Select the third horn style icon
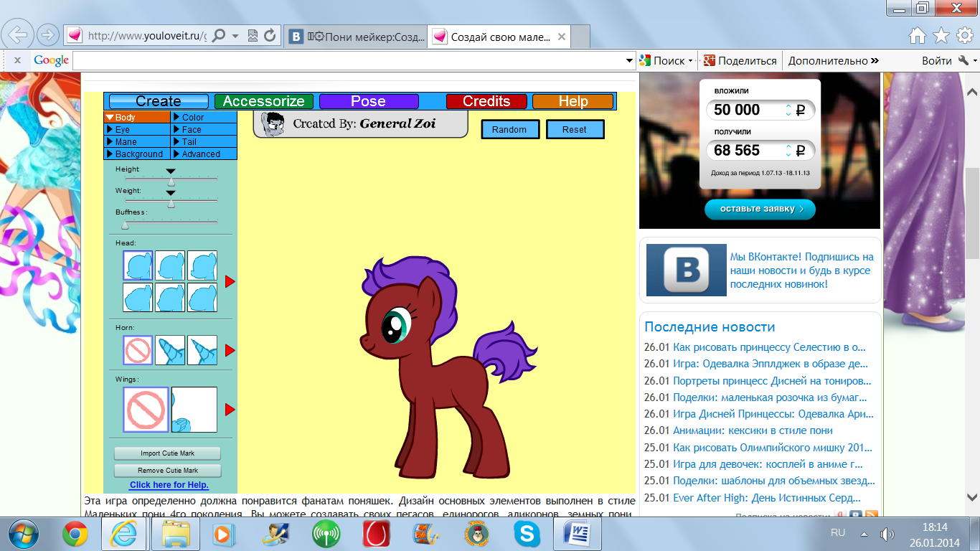Screen dimensions: 980x551 pos(202,350)
